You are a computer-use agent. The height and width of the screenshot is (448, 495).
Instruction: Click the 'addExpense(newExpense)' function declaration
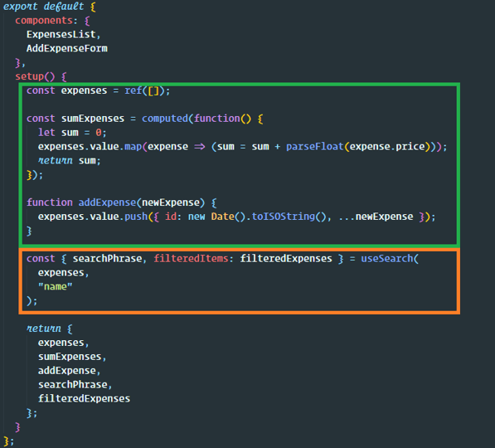[142, 202]
